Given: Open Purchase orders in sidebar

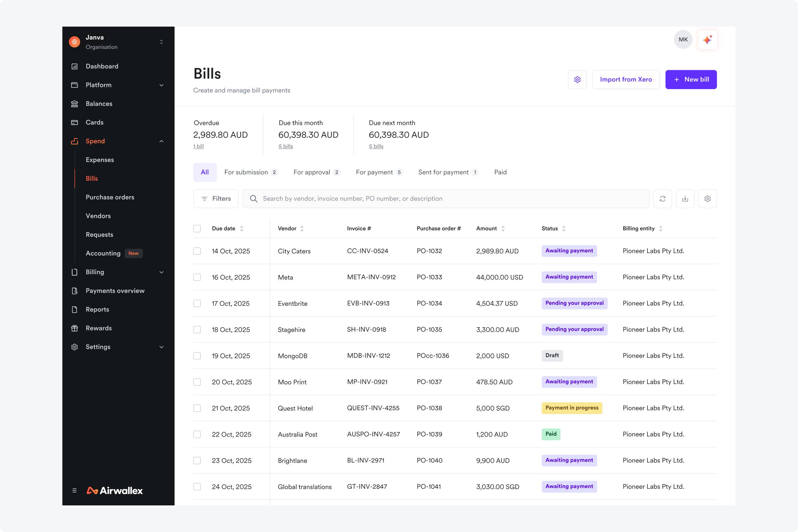Looking at the screenshot, I should pos(110,197).
